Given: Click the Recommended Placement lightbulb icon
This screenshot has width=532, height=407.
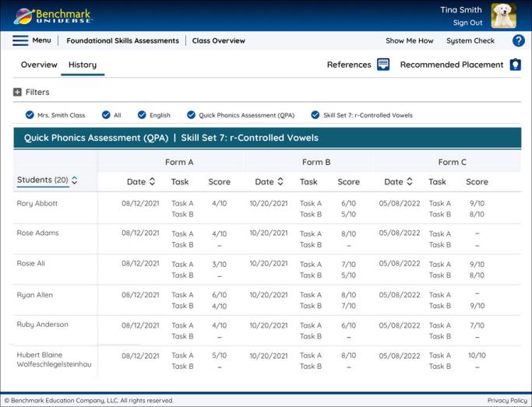Looking at the screenshot, I should [x=515, y=65].
